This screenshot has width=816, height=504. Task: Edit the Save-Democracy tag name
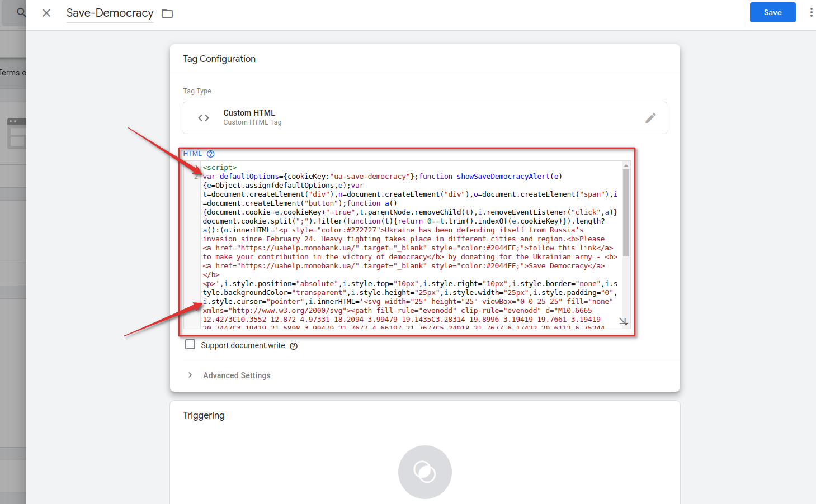(110, 13)
